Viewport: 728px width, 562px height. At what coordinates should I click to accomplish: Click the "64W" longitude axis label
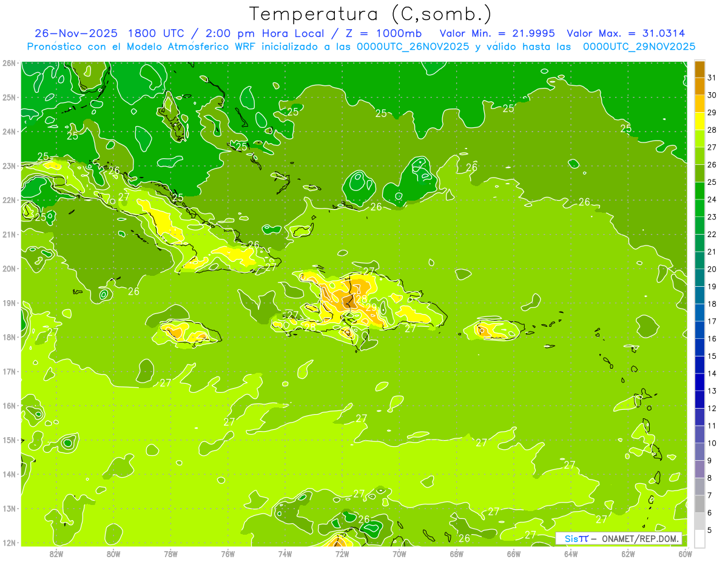point(571,554)
